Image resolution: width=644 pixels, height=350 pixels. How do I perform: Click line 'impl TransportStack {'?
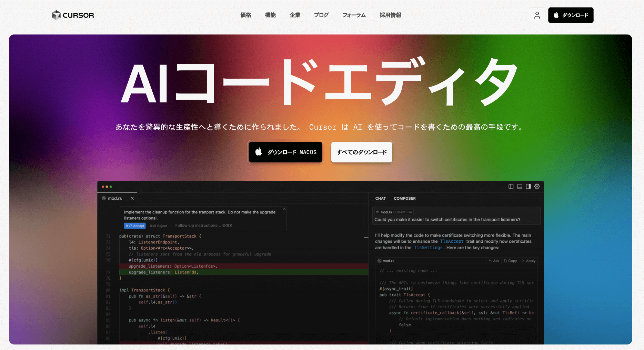[144, 290]
